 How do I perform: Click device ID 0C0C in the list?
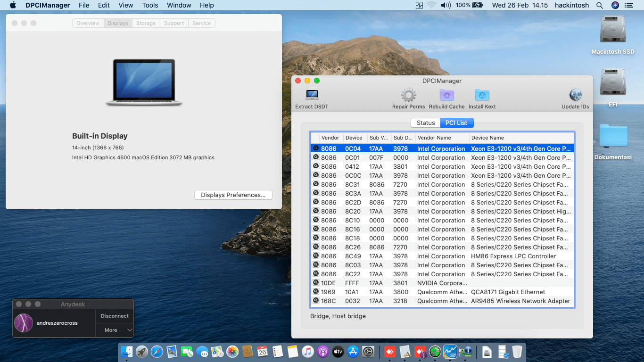click(353, 175)
